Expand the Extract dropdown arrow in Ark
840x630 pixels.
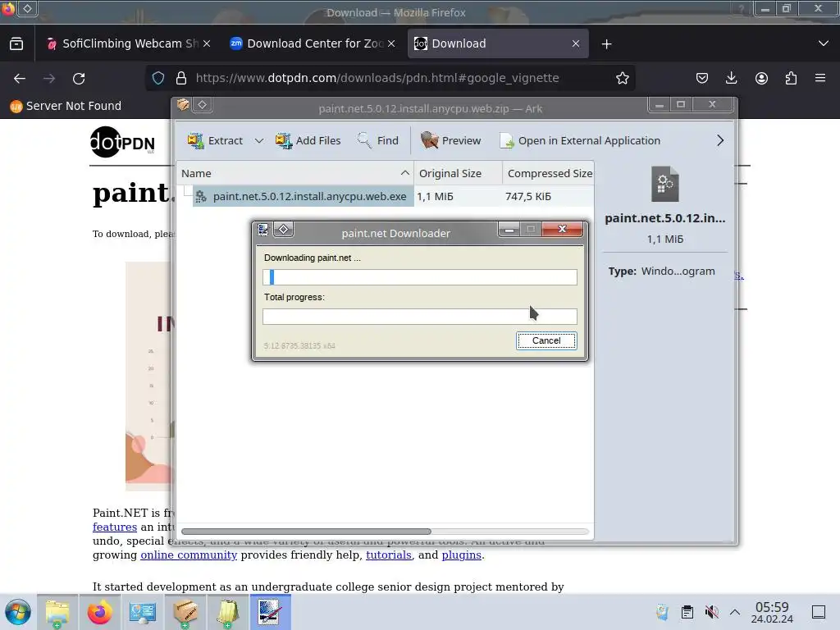(258, 140)
